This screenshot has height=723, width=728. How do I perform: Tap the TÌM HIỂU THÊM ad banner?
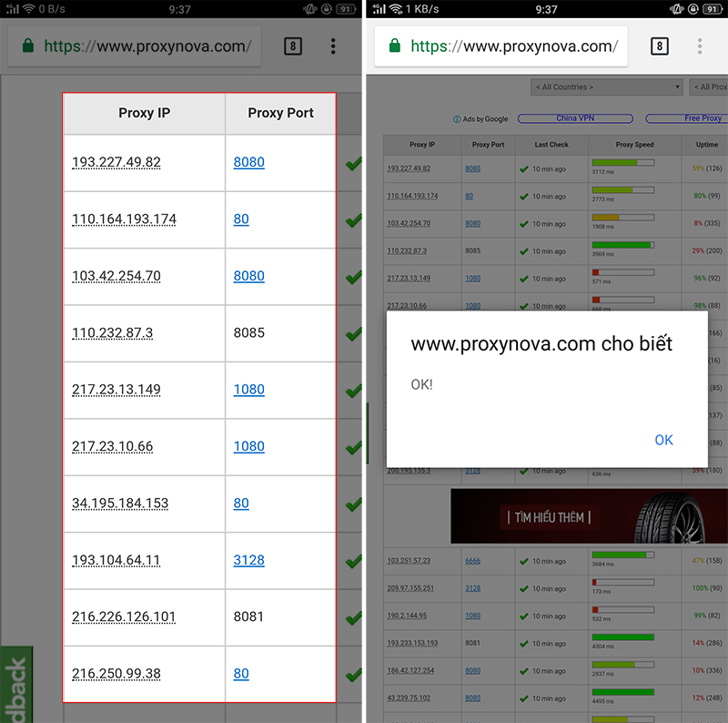tap(589, 516)
